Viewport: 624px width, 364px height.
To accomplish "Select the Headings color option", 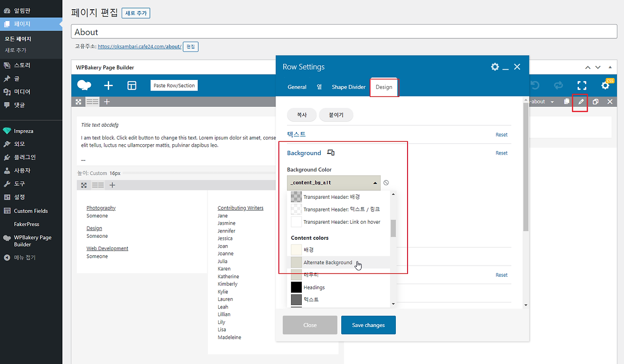I will point(339,287).
